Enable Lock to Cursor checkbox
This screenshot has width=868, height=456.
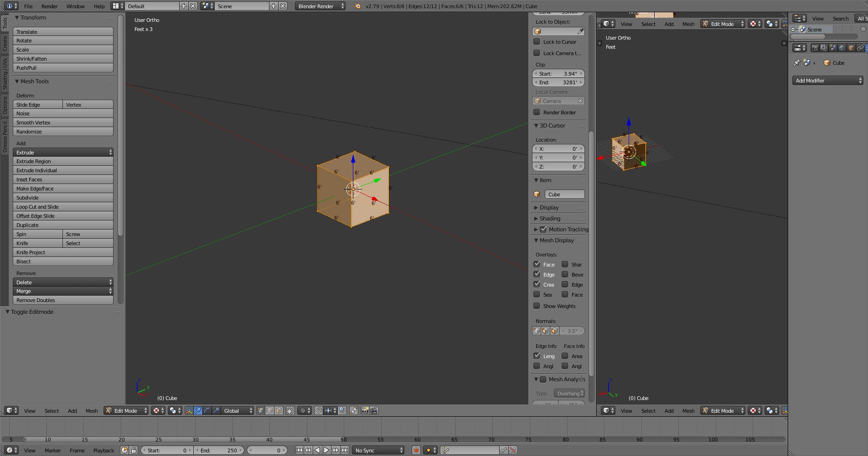(537, 41)
